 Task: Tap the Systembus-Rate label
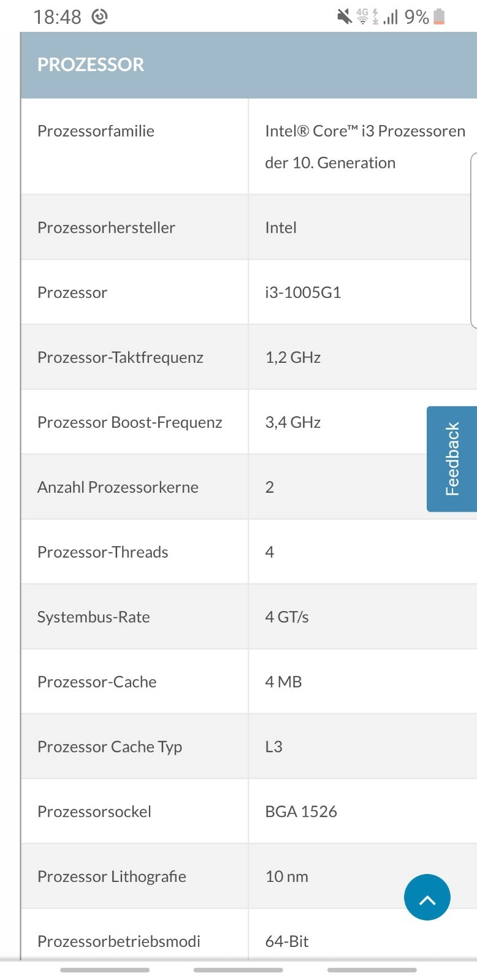pyautogui.click(x=93, y=617)
